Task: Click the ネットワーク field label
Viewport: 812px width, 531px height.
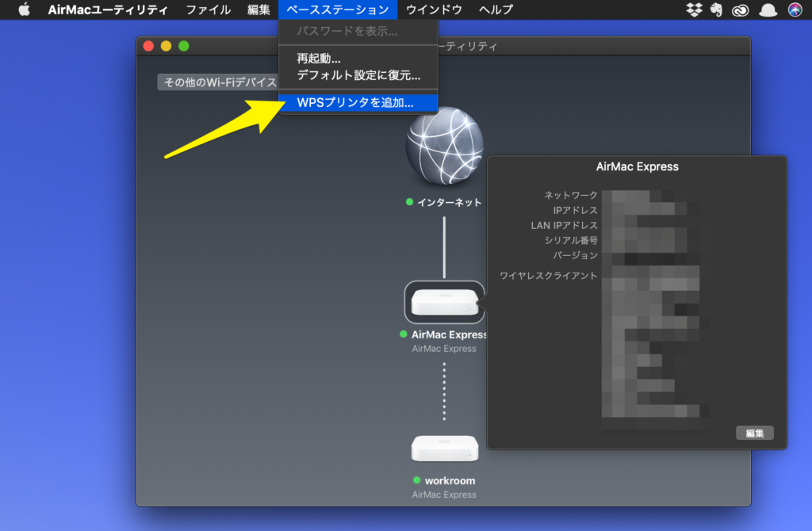Action: pyautogui.click(x=571, y=195)
